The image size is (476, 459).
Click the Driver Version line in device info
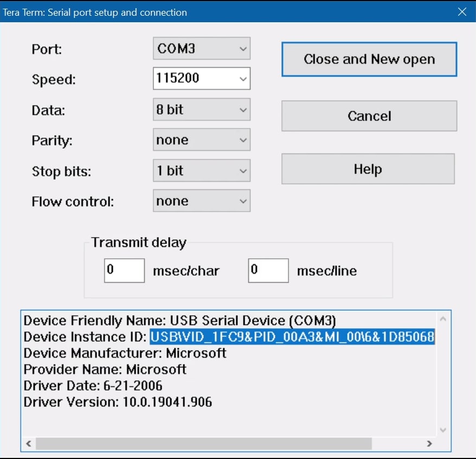pyautogui.click(x=118, y=402)
